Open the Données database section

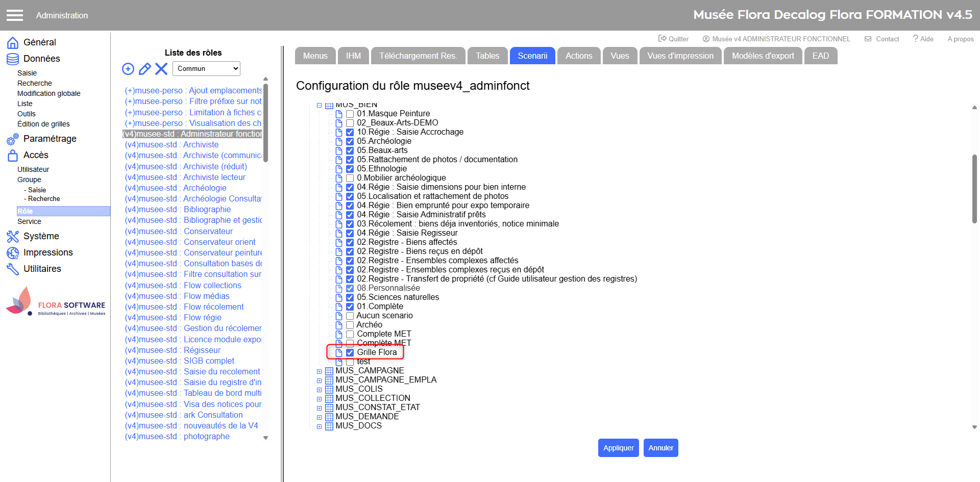pyautogui.click(x=13, y=59)
